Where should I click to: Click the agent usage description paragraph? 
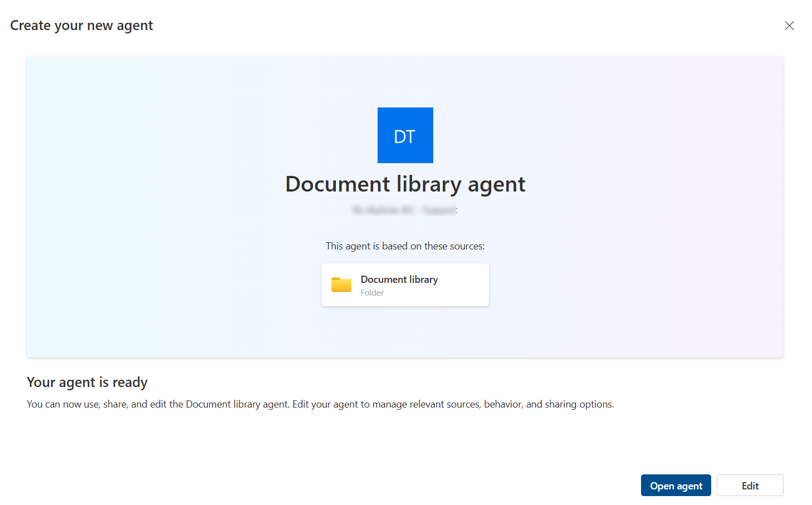tap(320, 404)
